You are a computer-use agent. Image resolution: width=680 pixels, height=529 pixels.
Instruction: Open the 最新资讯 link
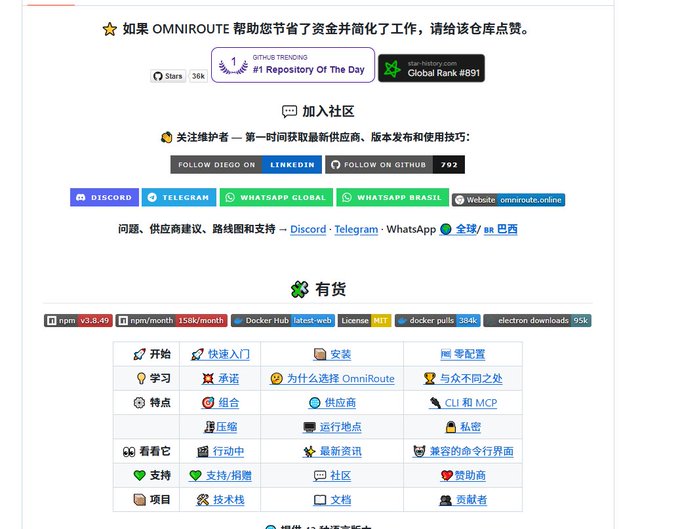(x=332, y=451)
